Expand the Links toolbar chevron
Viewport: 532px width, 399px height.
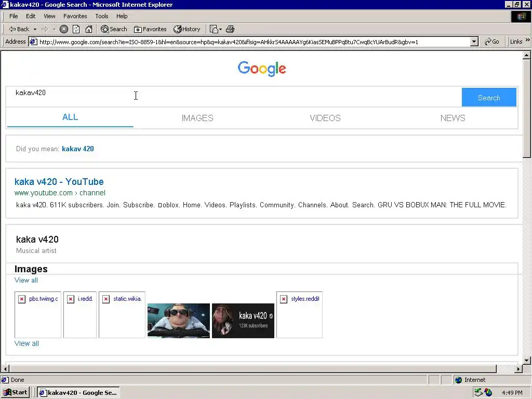(528, 40)
